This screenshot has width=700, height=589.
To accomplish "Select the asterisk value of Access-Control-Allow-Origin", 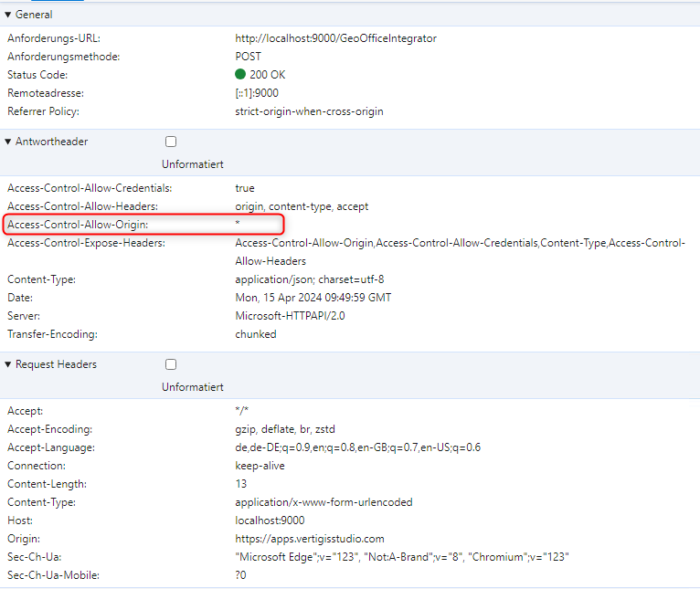I will [238, 225].
